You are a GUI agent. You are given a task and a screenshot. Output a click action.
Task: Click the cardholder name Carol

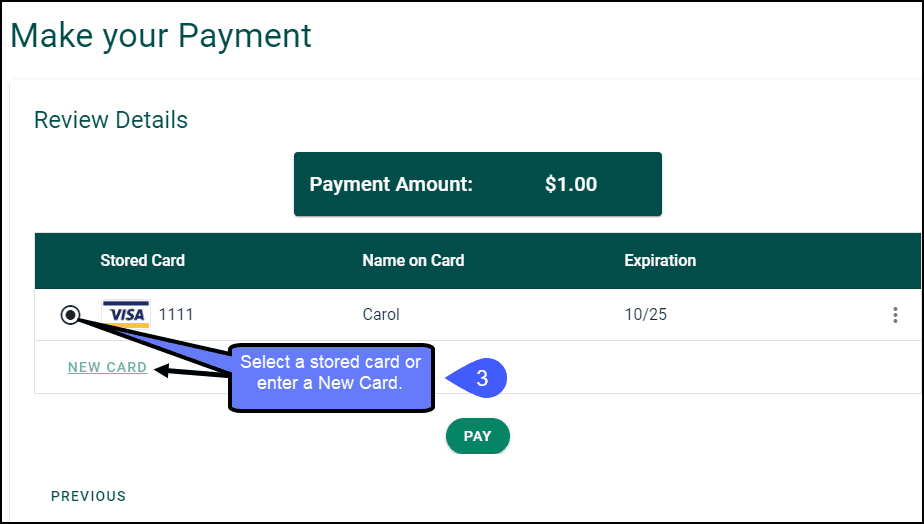point(381,315)
